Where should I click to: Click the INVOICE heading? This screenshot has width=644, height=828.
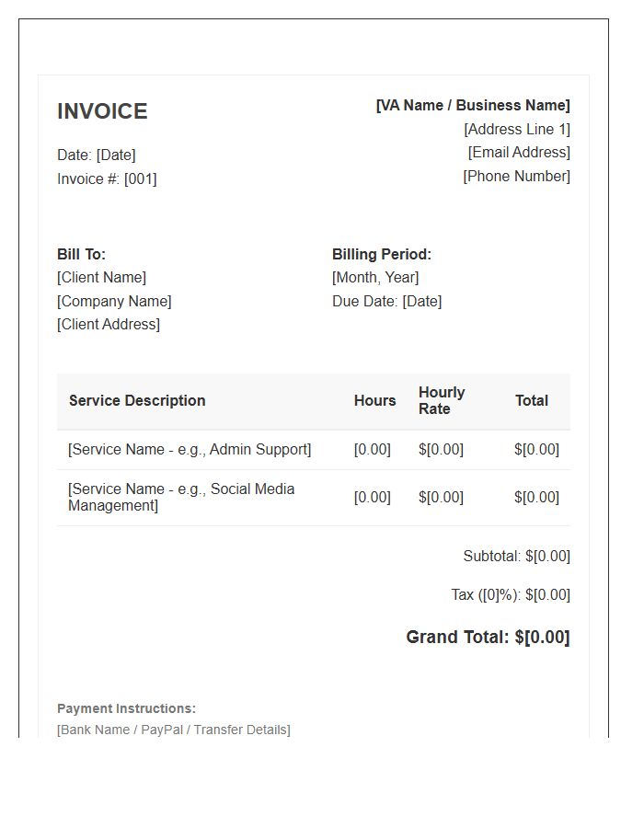tap(102, 111)
